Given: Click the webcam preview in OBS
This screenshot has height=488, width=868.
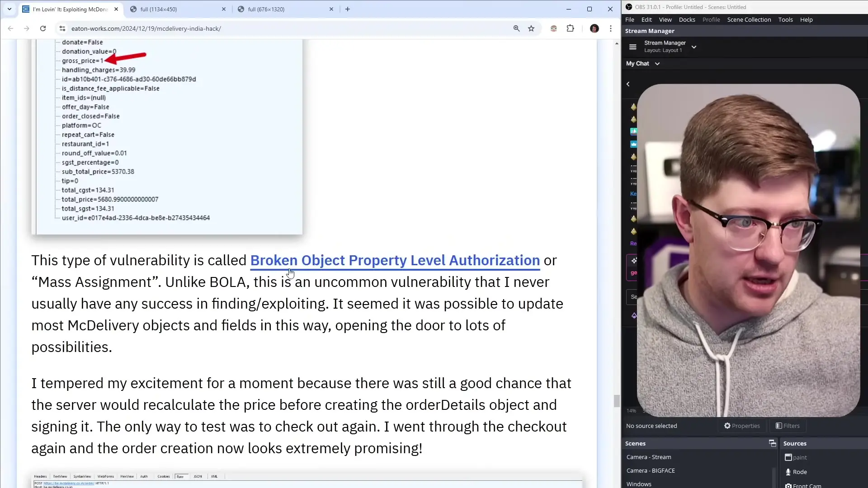Looking at the screenshot, I should point(748,250).
